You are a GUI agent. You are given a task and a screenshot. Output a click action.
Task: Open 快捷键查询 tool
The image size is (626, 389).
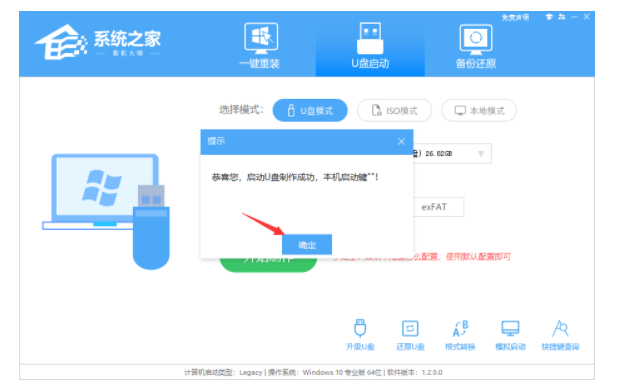[560, 335]
